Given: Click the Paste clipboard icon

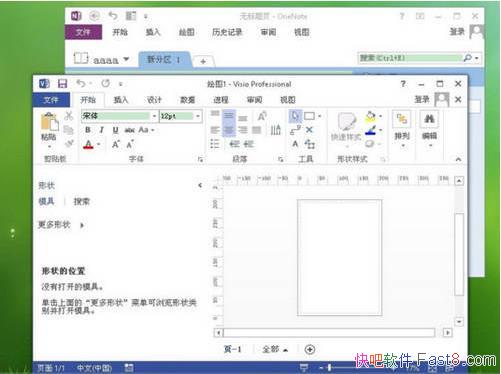Looking at the screenshot, I should pyautogui.click(x=49, y=122).
